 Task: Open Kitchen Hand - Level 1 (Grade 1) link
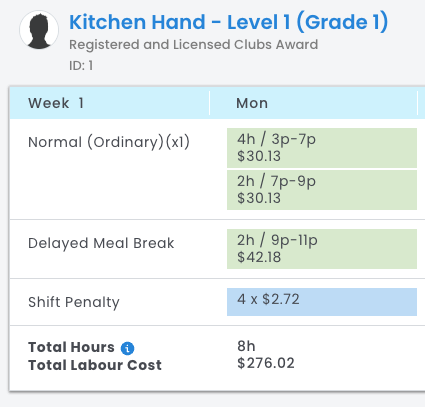point(229,22)
